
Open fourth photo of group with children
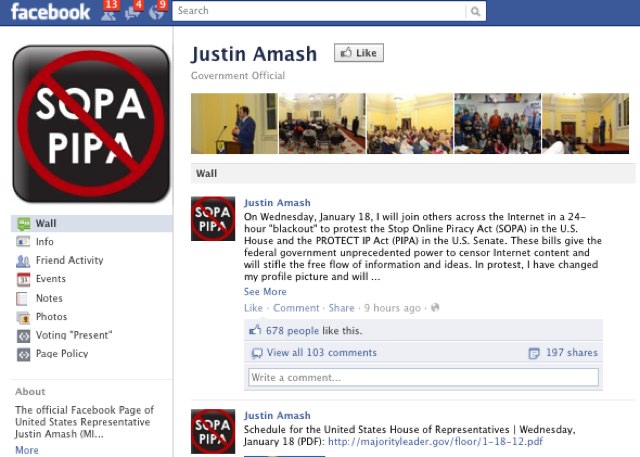pyautogui.click(x=498, y=124)
